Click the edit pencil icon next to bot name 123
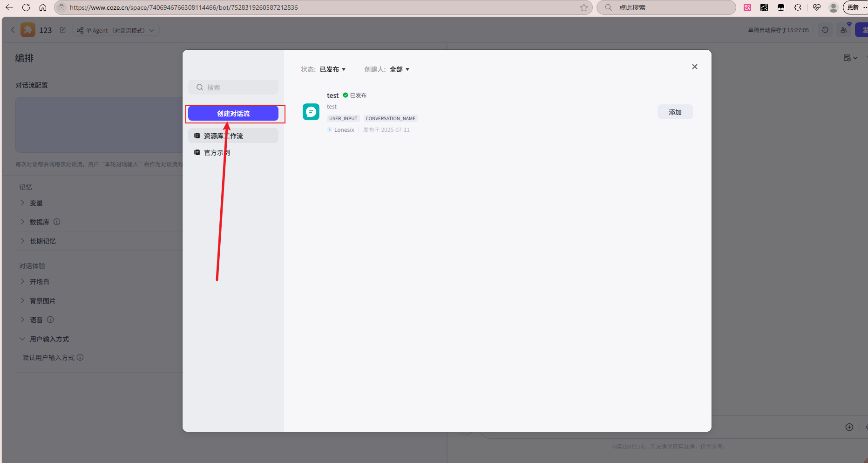The width and height of the screenshot is (868, 463). coord(62,29)
